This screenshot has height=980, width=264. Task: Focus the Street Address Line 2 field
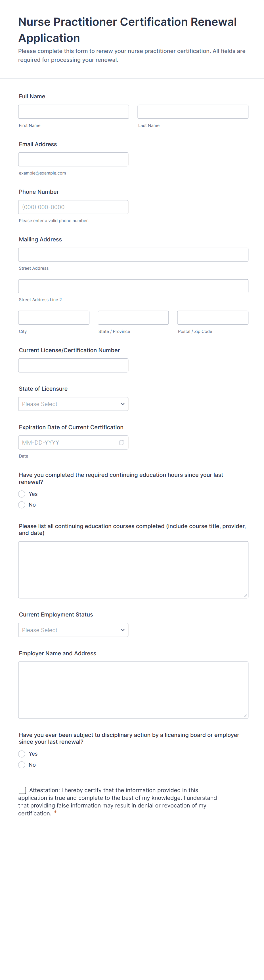[133, 286]
